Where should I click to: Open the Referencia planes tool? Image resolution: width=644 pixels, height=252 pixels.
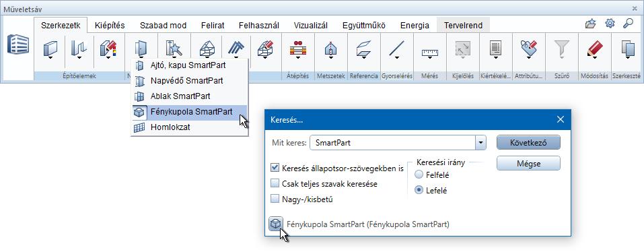(364, 49)
